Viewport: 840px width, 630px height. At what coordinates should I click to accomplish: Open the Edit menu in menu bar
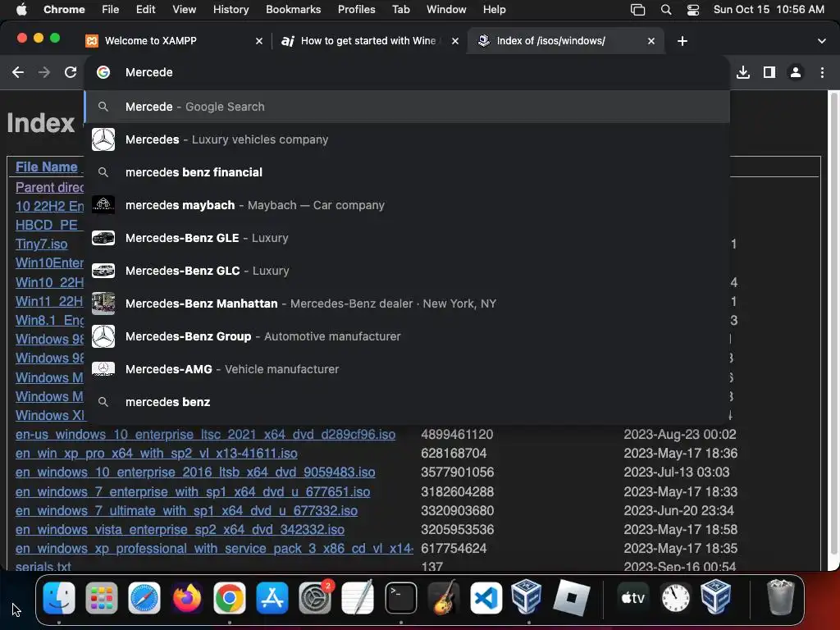145,10
